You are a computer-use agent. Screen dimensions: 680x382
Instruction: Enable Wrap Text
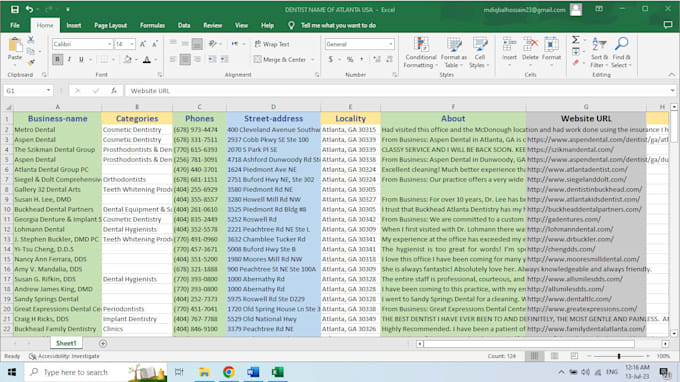tap(272, 44)
